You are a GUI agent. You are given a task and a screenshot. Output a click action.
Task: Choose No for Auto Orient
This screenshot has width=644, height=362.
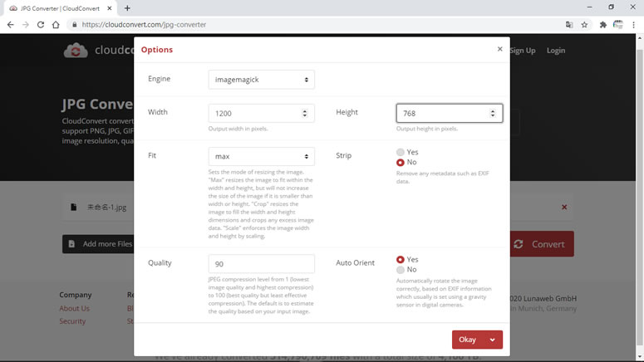[400, 270]
